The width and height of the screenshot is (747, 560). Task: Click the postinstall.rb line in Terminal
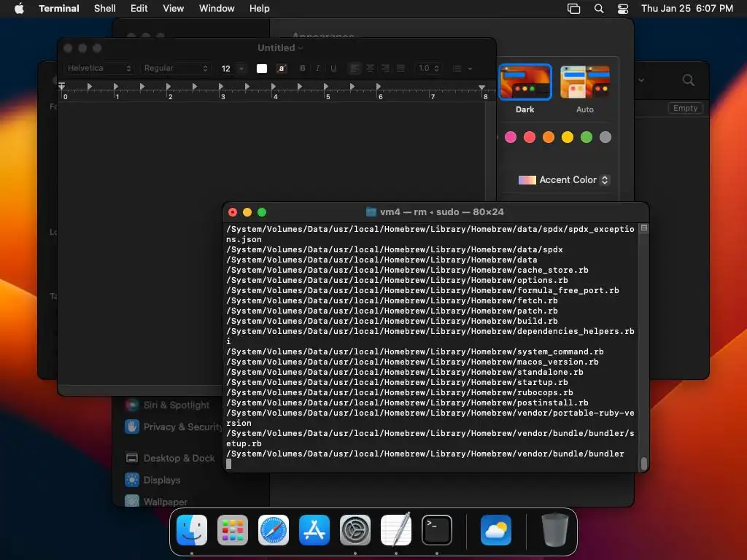pyautogui.click(x=407, y=402)
